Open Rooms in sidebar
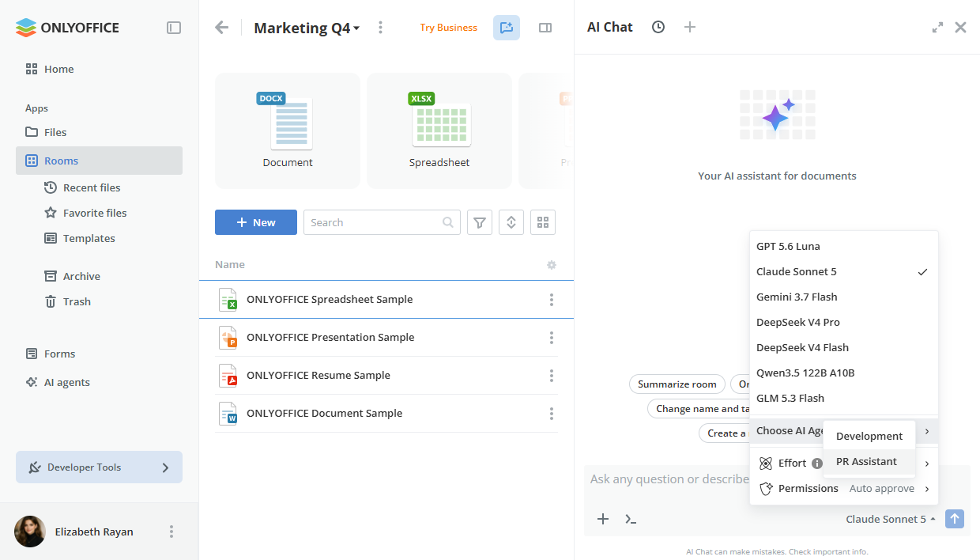 [x=99, y=161]
